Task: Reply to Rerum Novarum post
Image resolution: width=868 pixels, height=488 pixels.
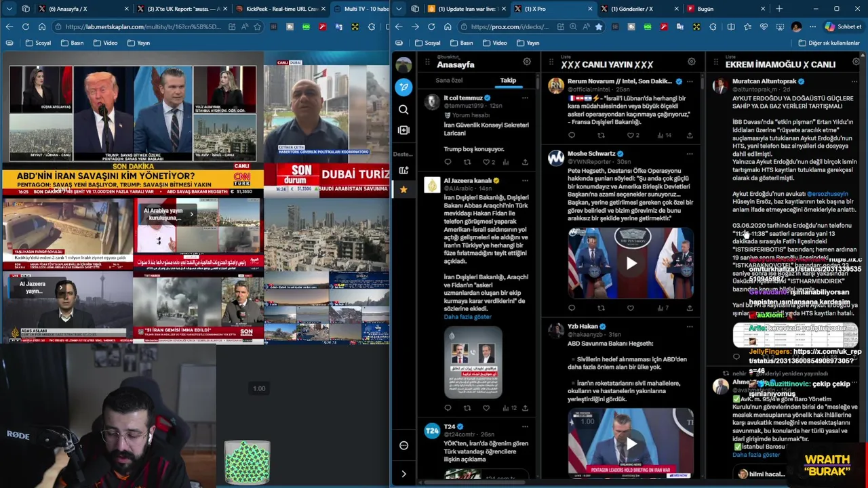Action: tap(572, 135)
